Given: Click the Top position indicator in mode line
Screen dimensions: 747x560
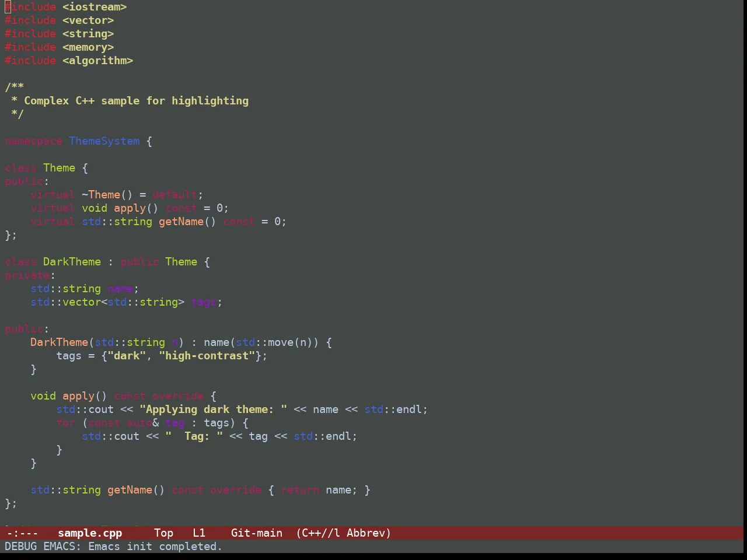Looking at the screenshot, I should (163, 533).
